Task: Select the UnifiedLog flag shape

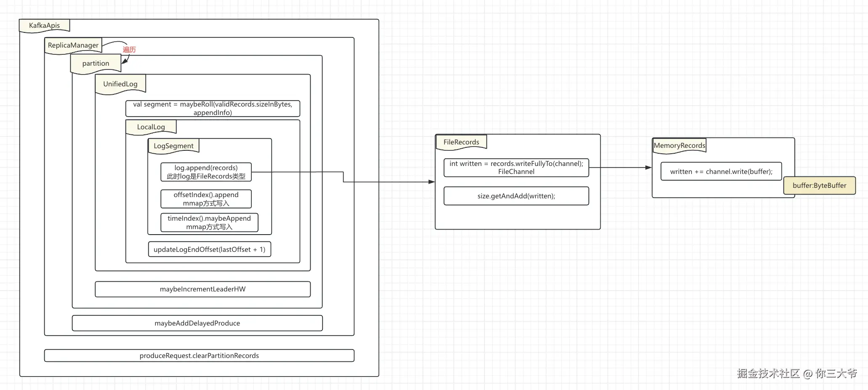Action: (x=120, y=84)
